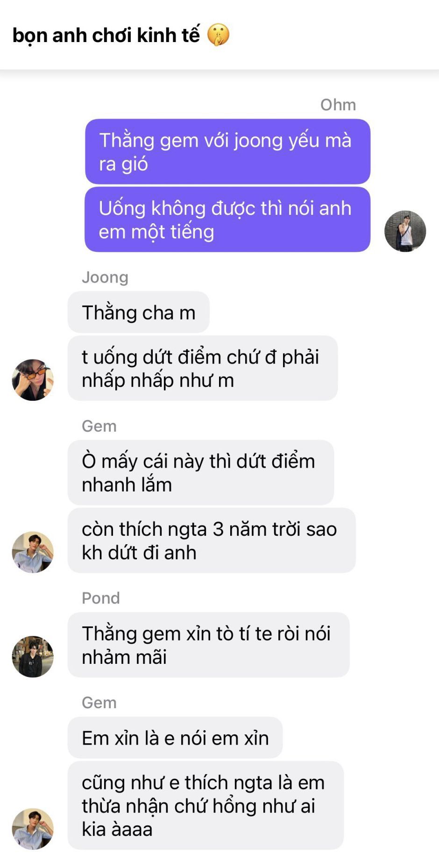Tap Gem's avatar beside the last message
Image resolution: width=439 pixels, height=868 pixels.
pos(33,829)
